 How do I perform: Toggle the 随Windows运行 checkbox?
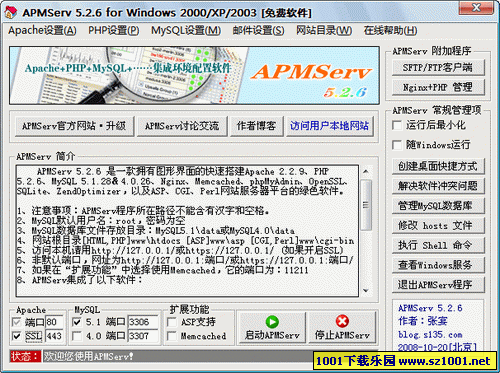(397, 145)
